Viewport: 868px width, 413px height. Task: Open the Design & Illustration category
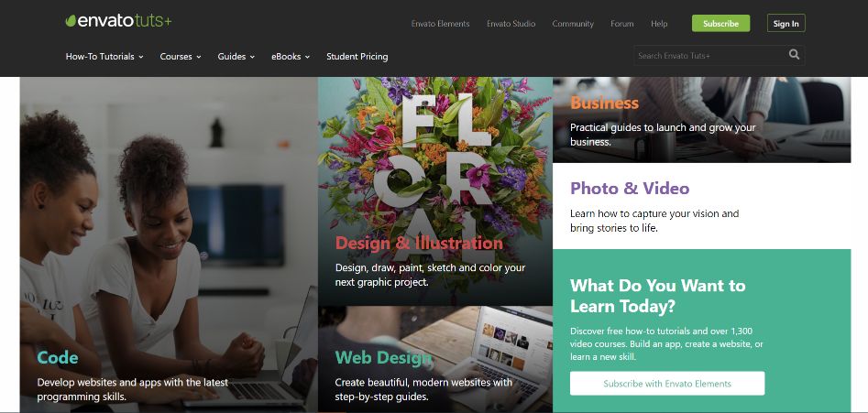pos(435,191)
